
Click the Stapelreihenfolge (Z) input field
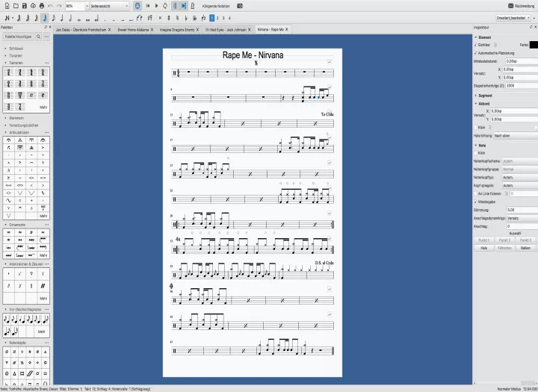click(x=522, y=86)
